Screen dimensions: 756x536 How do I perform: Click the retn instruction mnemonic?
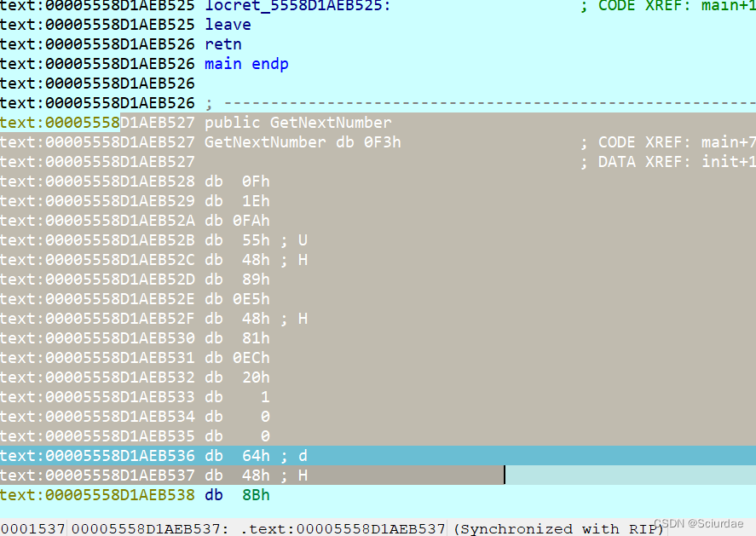click(x=222, y=44)
